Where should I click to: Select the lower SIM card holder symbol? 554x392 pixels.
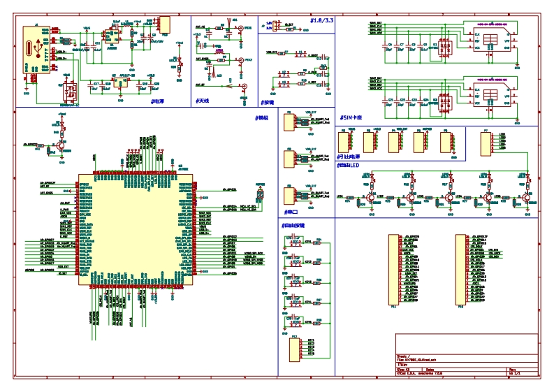point(490,96)
